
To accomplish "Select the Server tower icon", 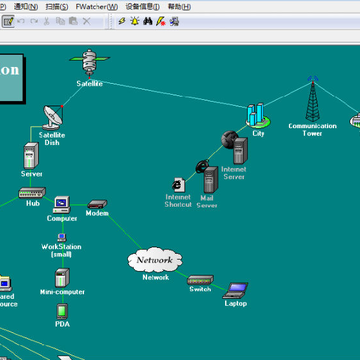I will 31,156.
